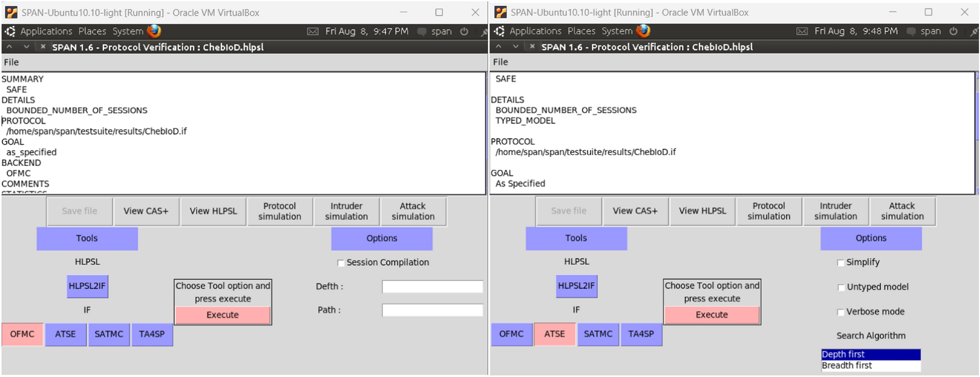Click the Ubuntu logo beside Applications in right VM
980x377 pixels.
point(500,31)
